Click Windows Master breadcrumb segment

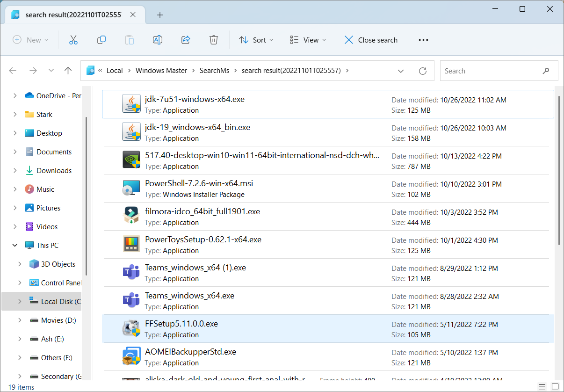161,71
